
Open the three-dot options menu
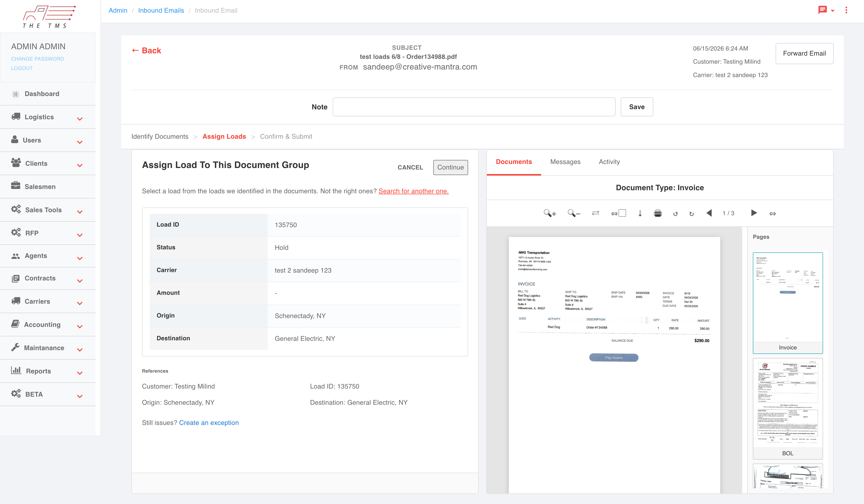tap(846, 10)
